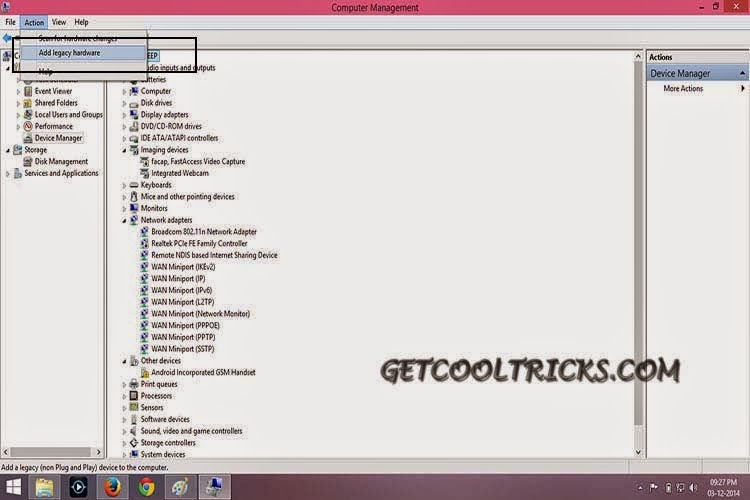Expand the Keyboards category
This screenshot has height=500, width=750.
pyautogui.click(x=124, y=185)
